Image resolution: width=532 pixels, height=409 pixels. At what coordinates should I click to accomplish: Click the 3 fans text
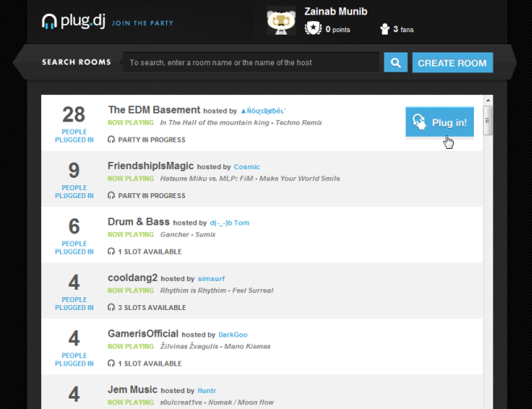click(x=403, y=30)
